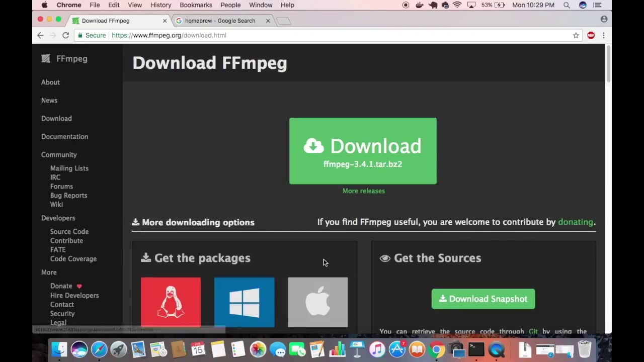This screenshot has height=362, width=644.
Task: Open Spotlight search magnifier icon
Action: (x=567, y=5)
